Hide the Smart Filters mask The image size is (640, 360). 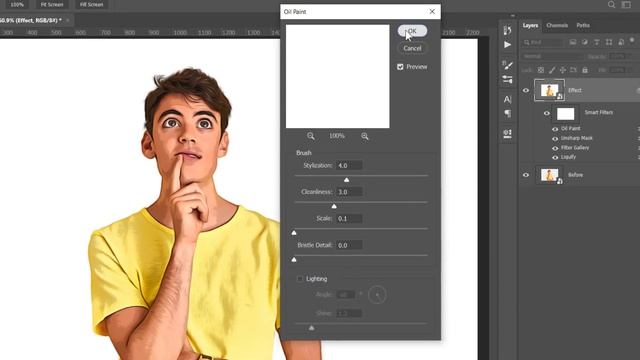tap(547, 113)
